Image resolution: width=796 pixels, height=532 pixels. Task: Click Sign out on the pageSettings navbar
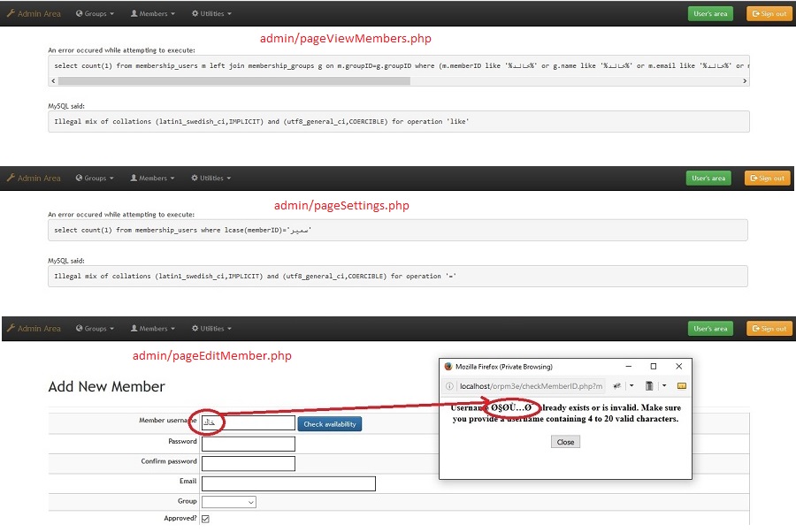[767, 178]
